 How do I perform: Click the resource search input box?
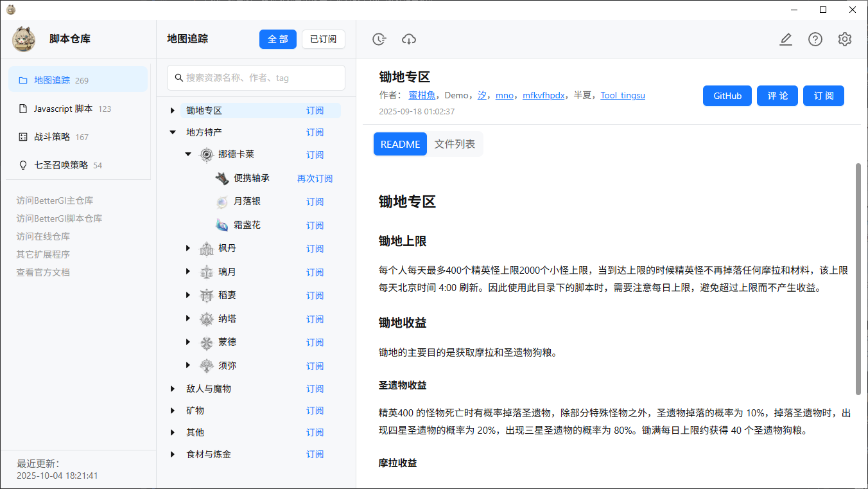point(256,77)
